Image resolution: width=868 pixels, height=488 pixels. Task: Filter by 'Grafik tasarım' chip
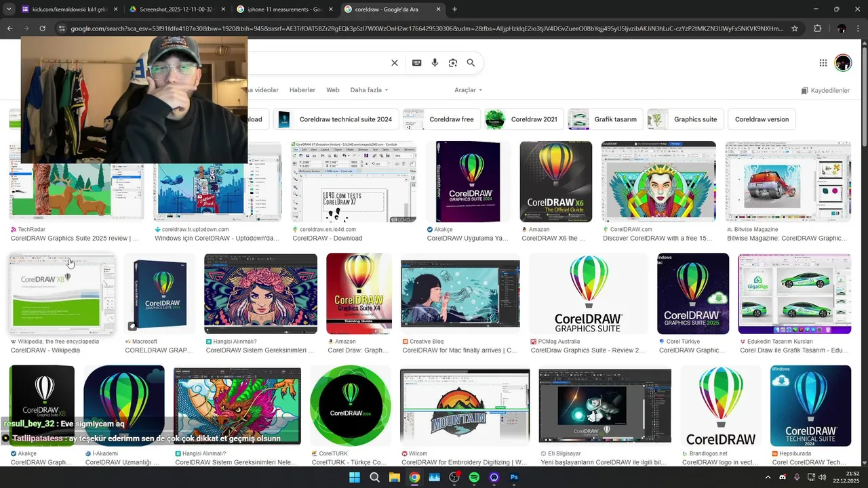(x=606, y=119)
